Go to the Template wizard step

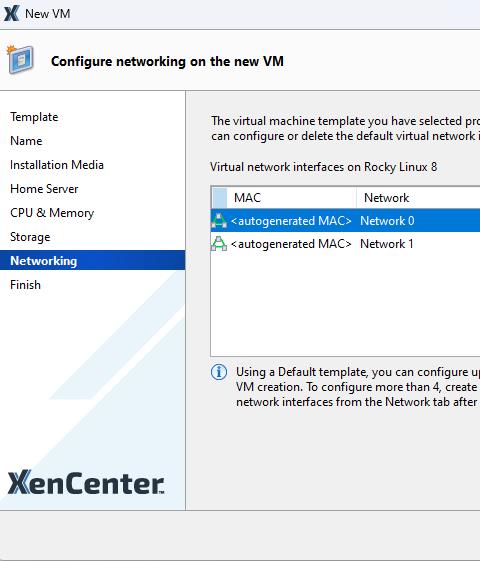click(34, 117)
